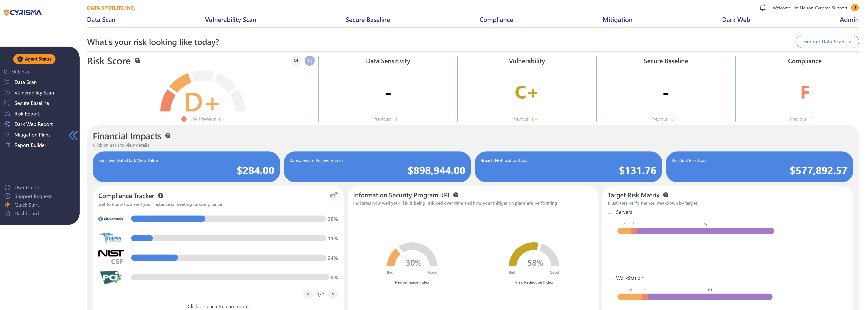868x310 pixels.
Task: Open the Vulnerability Scan menu
Action: (230, 20)
